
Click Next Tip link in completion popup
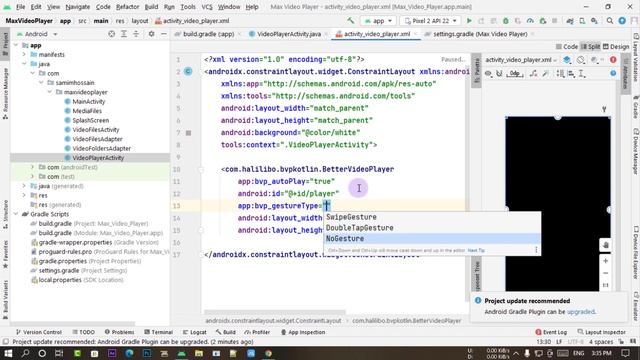pyautogui.click(x=476, y=250)
